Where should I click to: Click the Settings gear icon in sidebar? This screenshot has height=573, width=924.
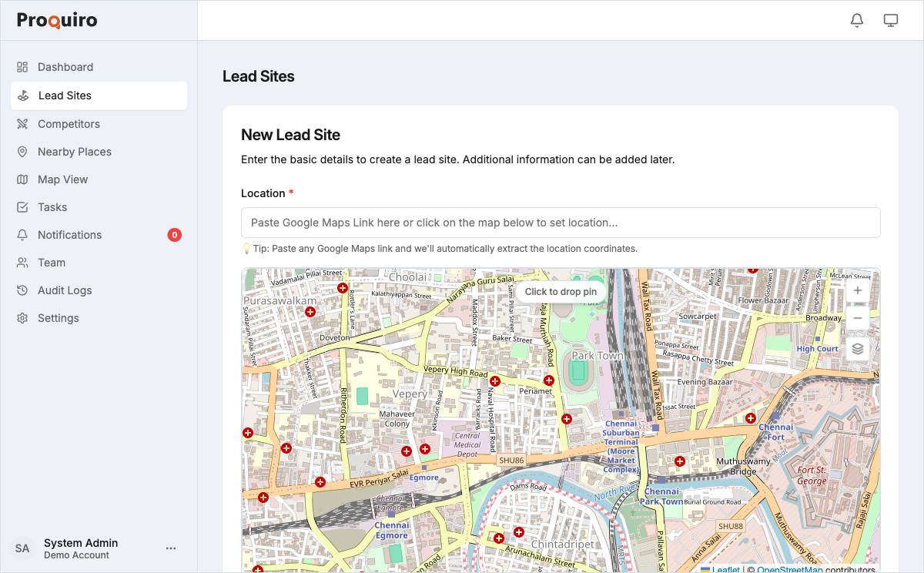click(22, 318)
